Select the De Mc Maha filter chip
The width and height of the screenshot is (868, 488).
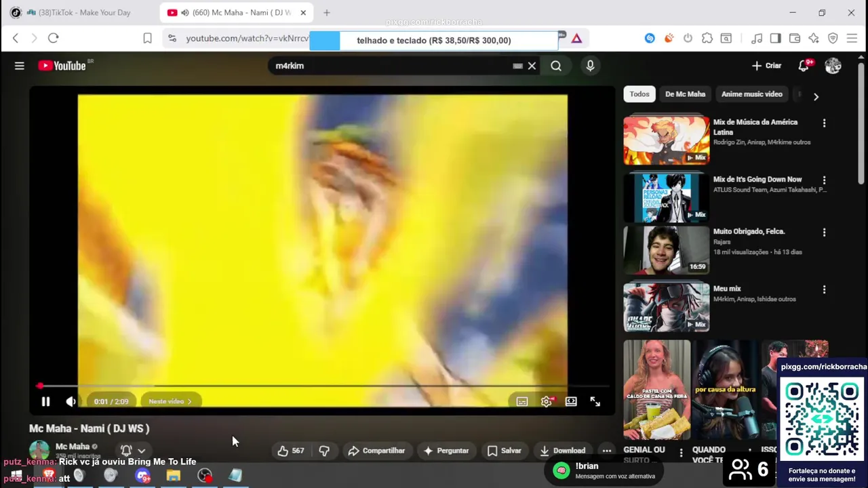click(685, 94)
